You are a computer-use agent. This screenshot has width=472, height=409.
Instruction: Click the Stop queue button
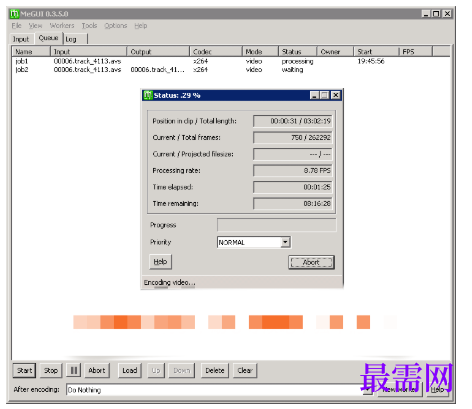[51, 370]
